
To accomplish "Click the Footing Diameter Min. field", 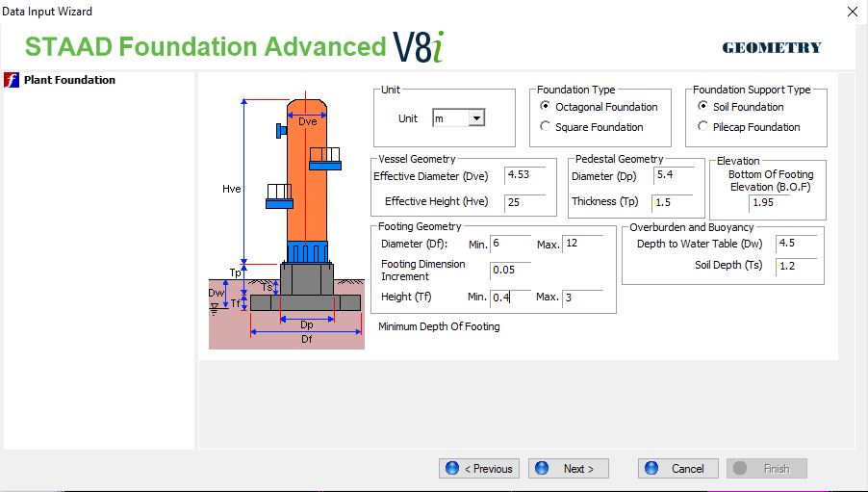I will (509, 244).
